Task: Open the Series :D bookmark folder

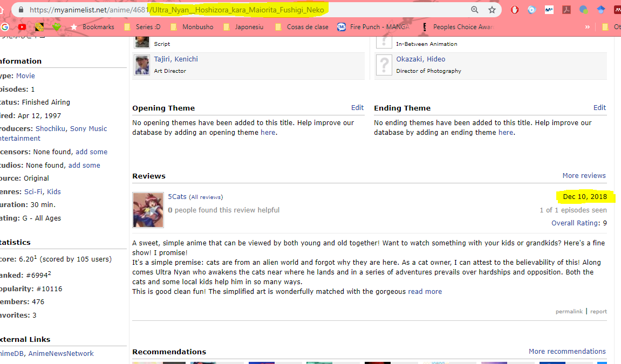Action: click(142, 27)
